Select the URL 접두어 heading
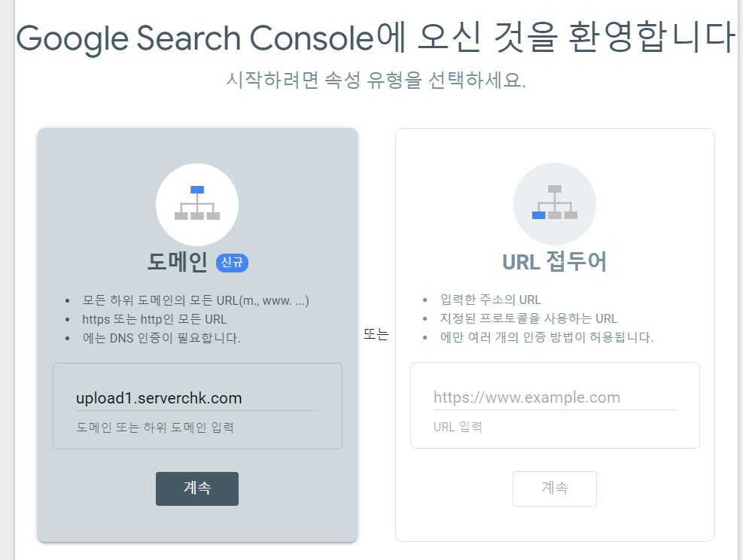743x560 pixels. pyautogui.click(x=554, y=261)
